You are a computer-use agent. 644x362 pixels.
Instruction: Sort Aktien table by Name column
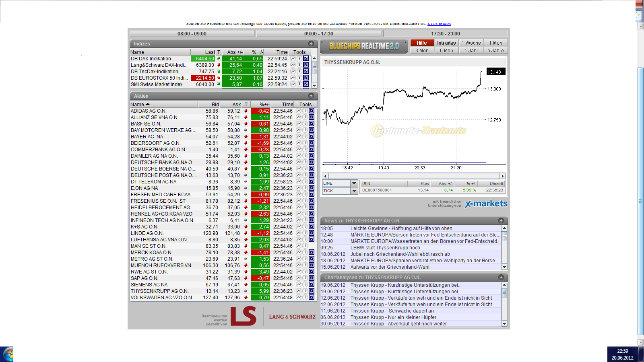164,104
